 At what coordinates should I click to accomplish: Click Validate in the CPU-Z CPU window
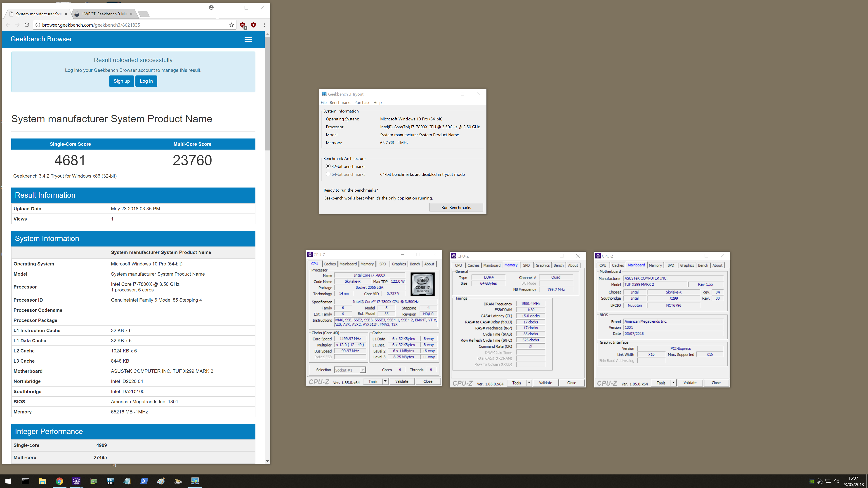402,381
